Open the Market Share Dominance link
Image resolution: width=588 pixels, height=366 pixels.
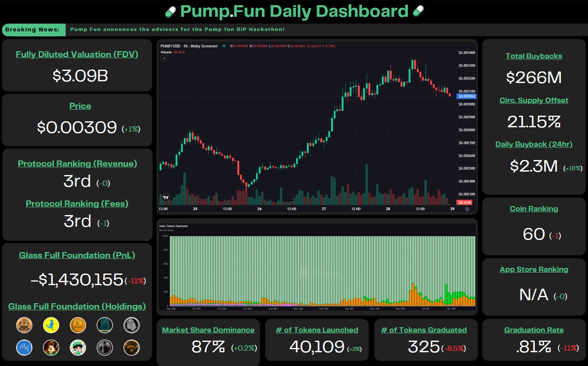[x=208, y=330]
